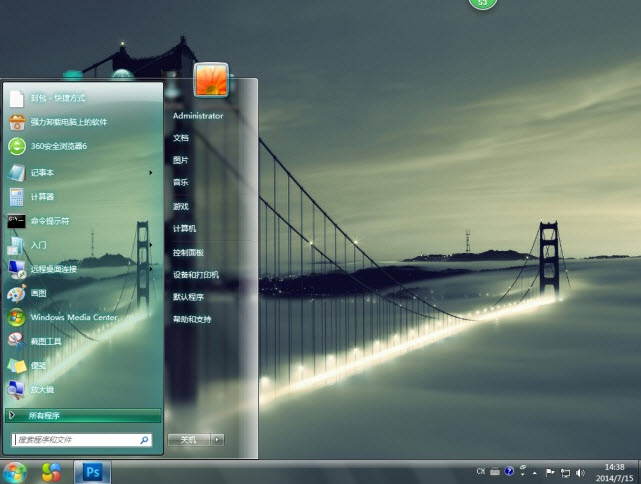This screenshot has width=641, height=484.
Task: Show hidden system tray icons
Action: [x=535, y=471]
